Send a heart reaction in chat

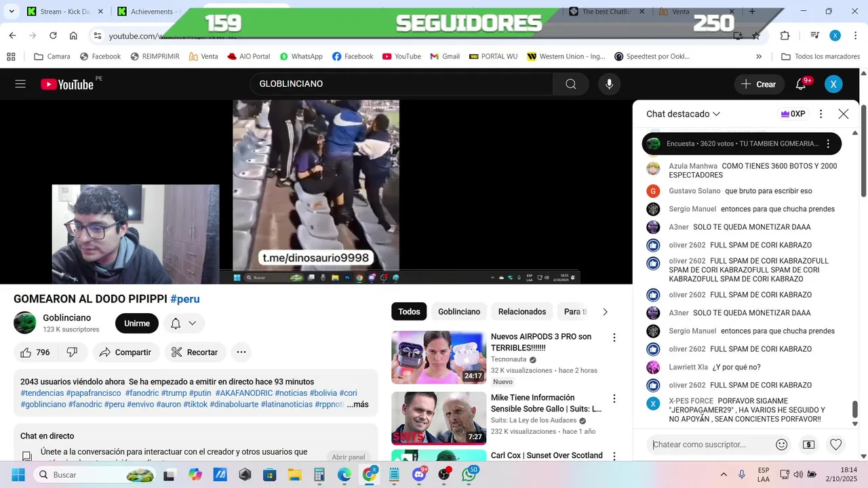pyautogui.click(x=836, y=445)
